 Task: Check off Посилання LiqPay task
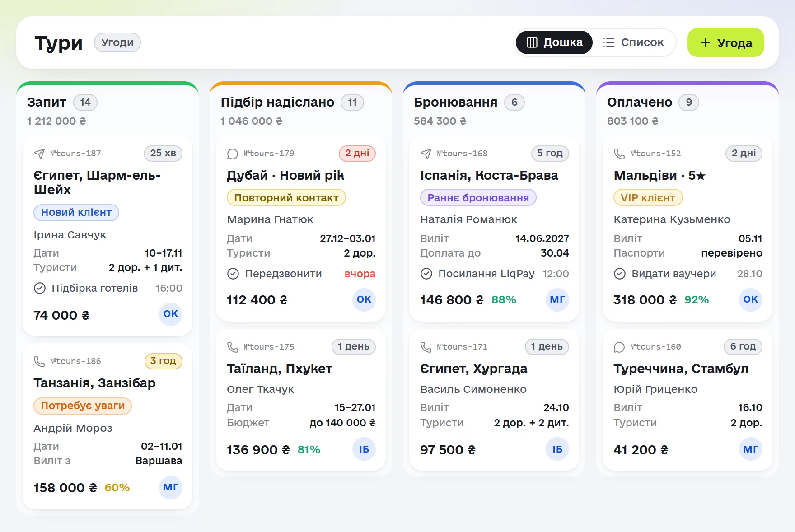pyautogui.click(x=426, y=274)
